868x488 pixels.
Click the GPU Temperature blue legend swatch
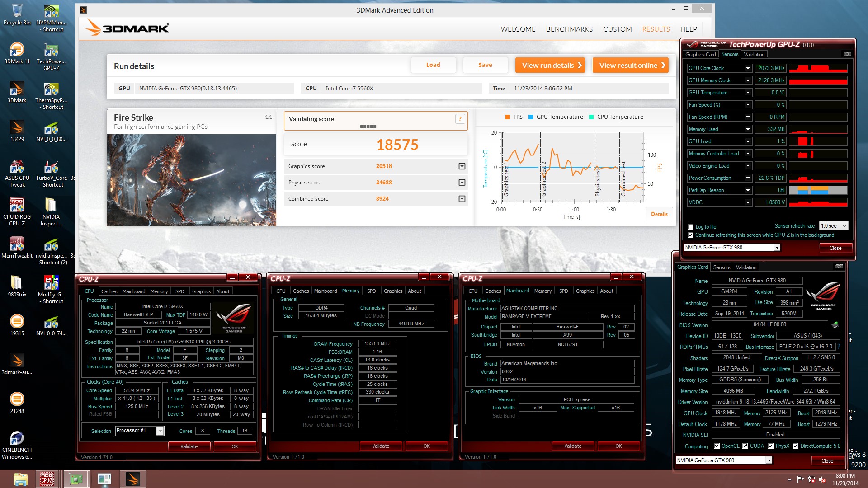[531, 117]
